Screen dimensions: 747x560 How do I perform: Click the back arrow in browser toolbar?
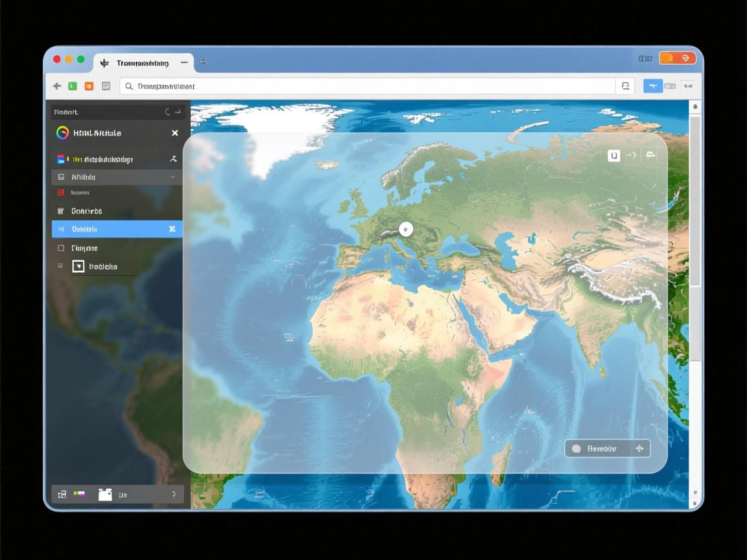pos(57,86)
